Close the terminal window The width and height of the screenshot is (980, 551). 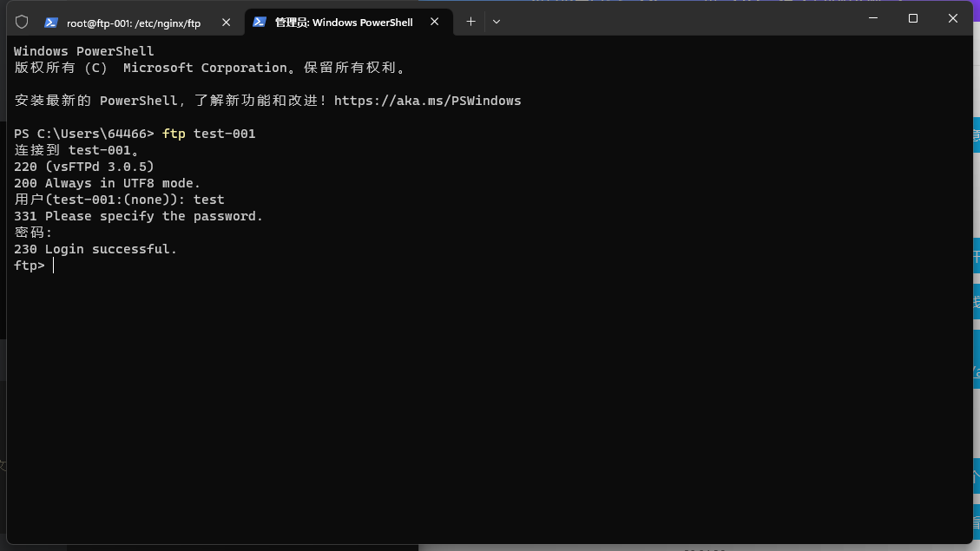[x=952, y=18]
